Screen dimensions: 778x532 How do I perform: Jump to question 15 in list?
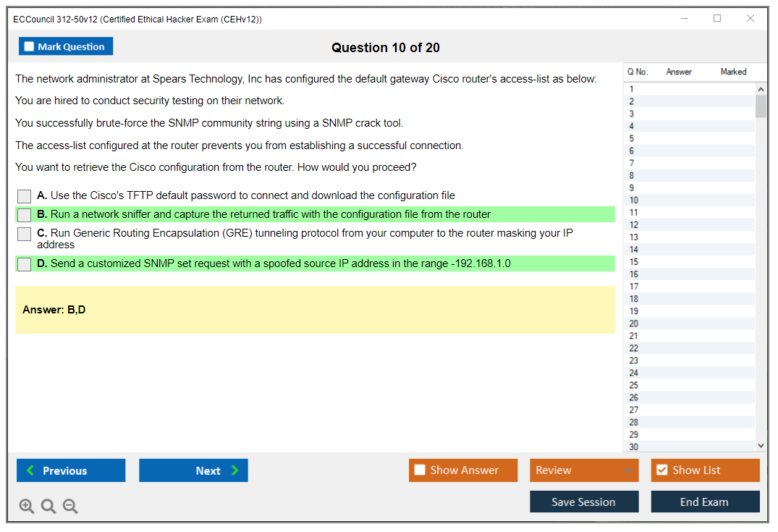click(634, 262)
